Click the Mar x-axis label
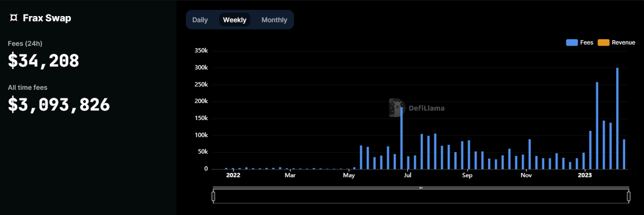 click(x=290, y=175)
